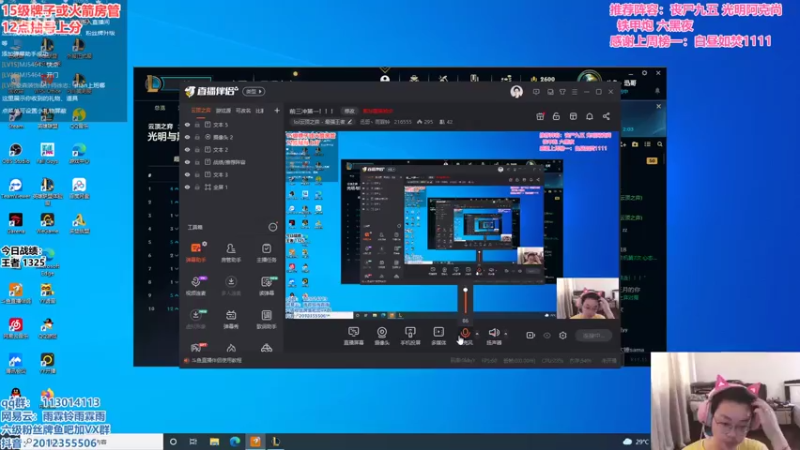Select the third scene tab

click(x=243, y=110)
